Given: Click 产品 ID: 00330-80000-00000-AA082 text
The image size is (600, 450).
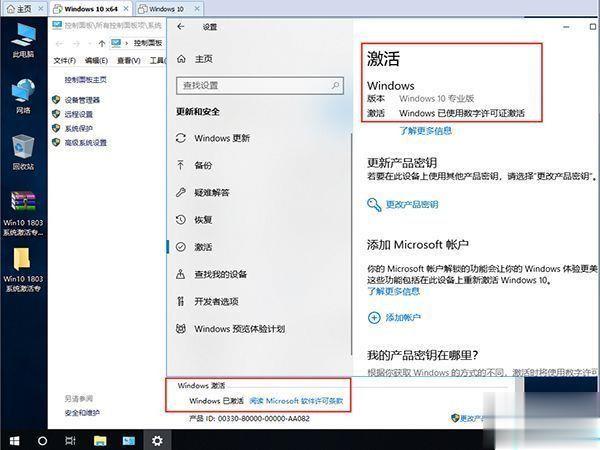Looking at the screenshot, I should pos(249,419).
